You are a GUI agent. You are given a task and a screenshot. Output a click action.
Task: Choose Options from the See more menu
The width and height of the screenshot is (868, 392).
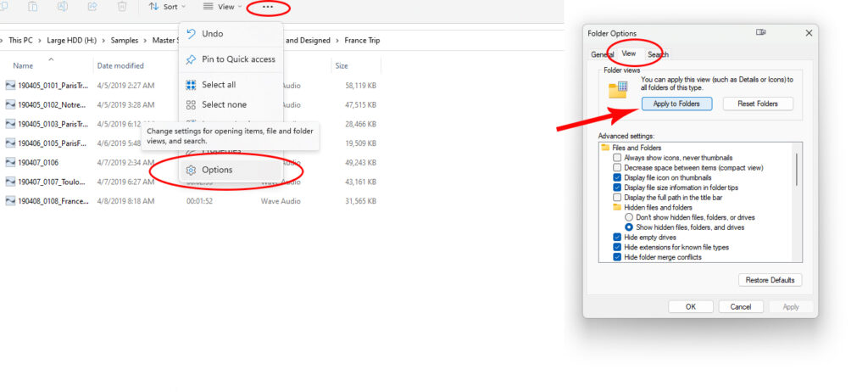click(231, 170)
